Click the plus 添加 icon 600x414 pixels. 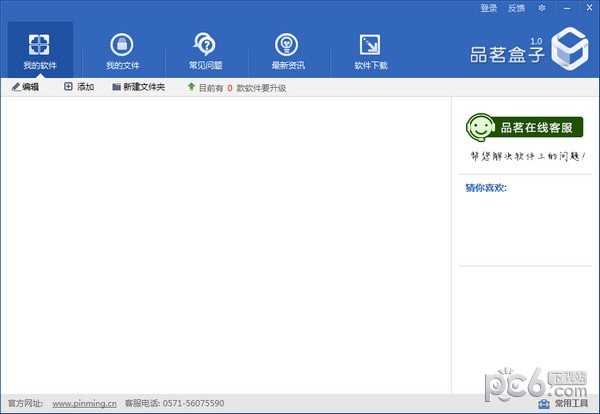click(x=68, y=86)
